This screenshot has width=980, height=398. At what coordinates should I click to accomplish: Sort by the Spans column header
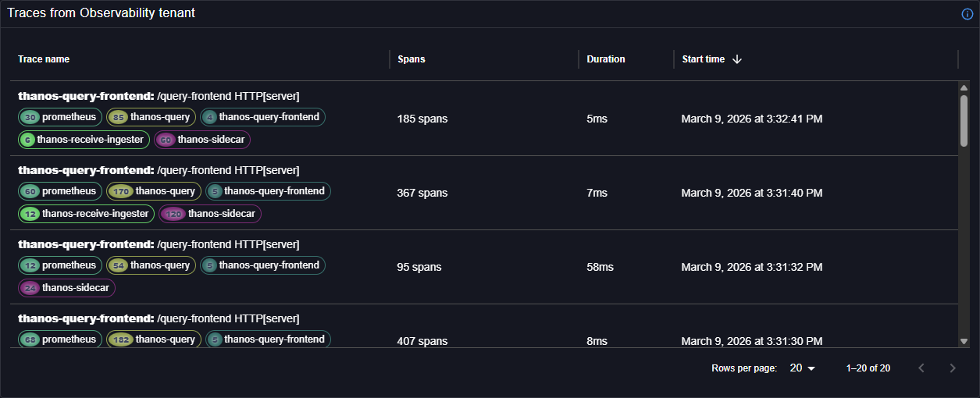(x=412, y=59)
